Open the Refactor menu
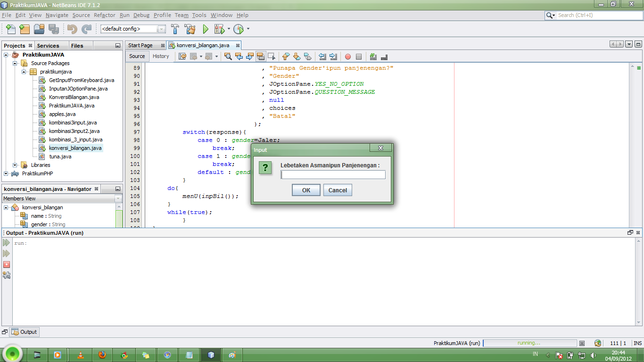Viewport: 644px width, 362px height. [105, 15]
